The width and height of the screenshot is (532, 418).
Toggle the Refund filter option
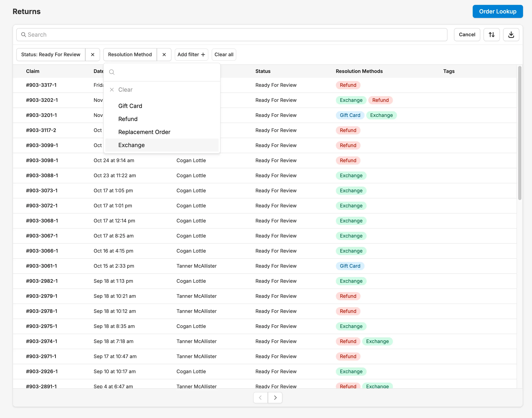tap(128, 119)
